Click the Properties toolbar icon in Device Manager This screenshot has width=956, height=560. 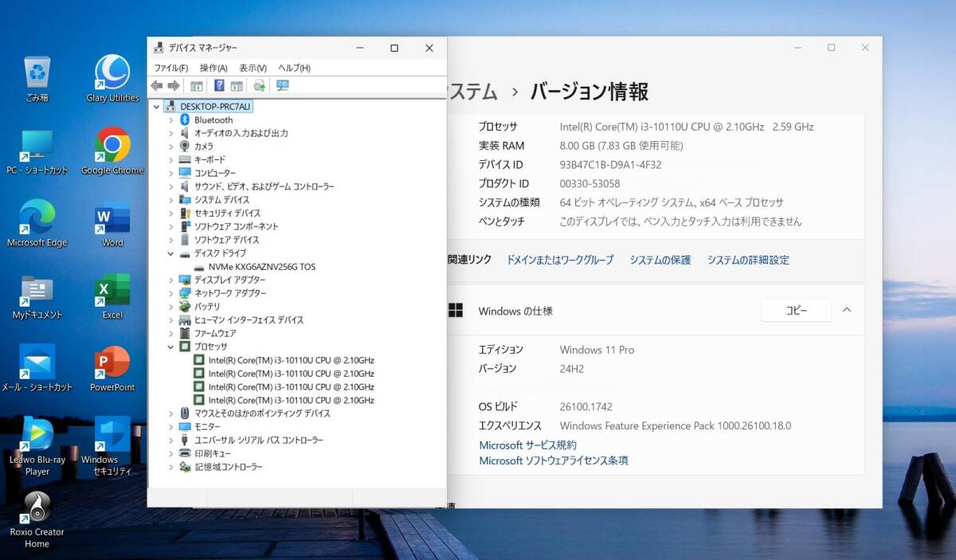[x=197, y=85]
